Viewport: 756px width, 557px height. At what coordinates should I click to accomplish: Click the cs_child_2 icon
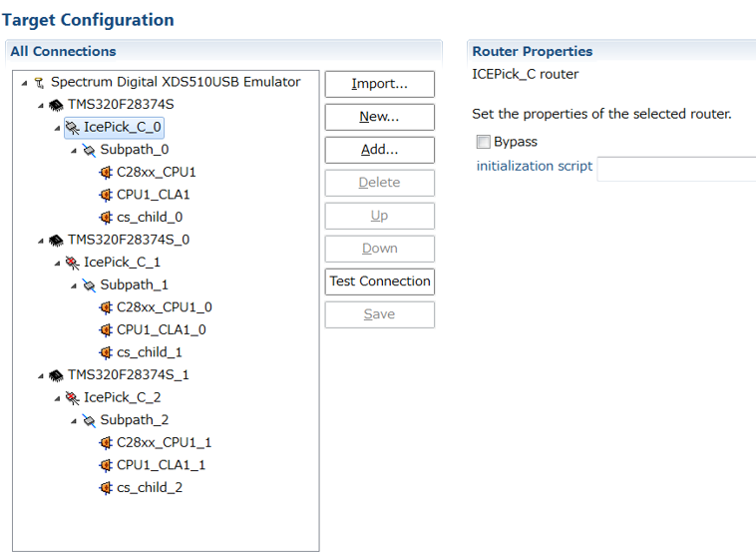(x=106, y=488)
